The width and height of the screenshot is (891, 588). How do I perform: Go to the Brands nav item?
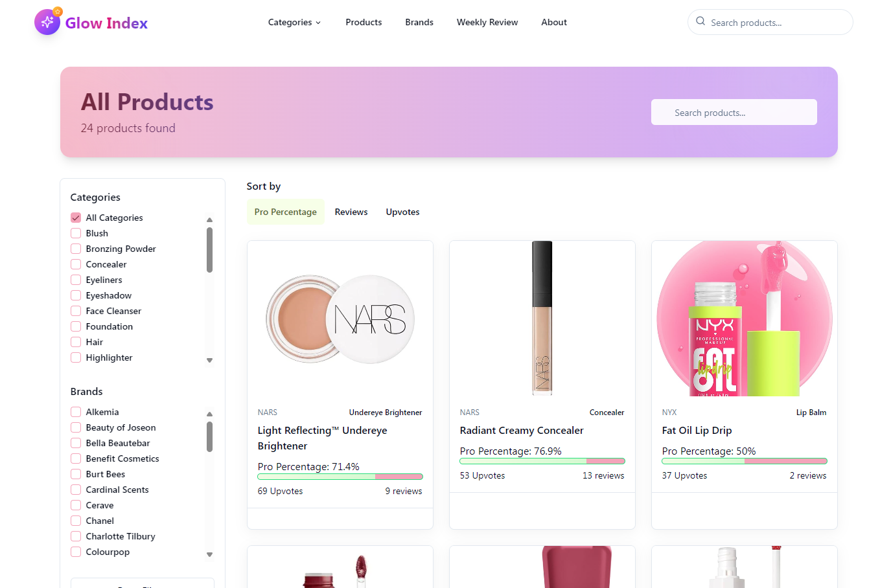point(419,22)
